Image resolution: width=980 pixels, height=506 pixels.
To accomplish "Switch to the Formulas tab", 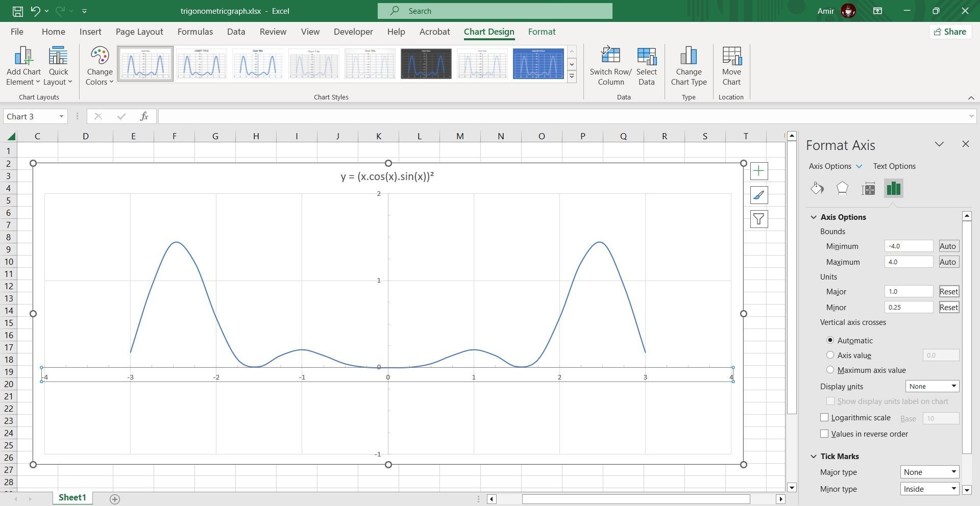I will point(195,32).
